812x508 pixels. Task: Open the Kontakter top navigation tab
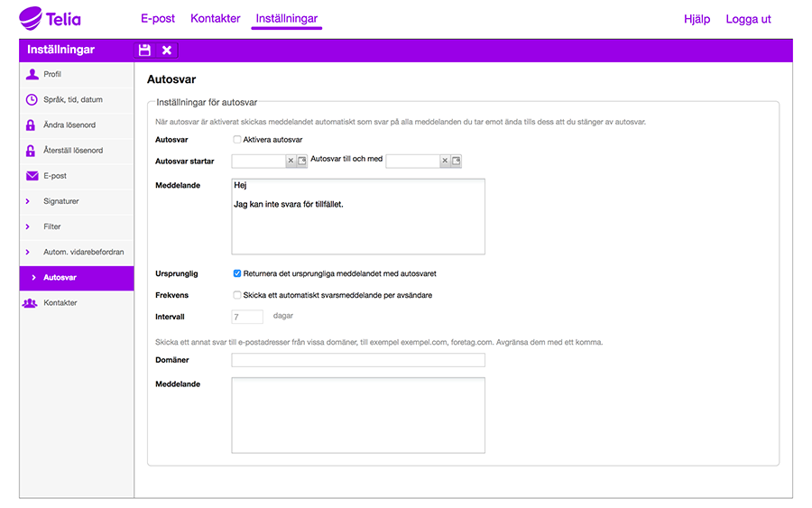coord(216,19)
